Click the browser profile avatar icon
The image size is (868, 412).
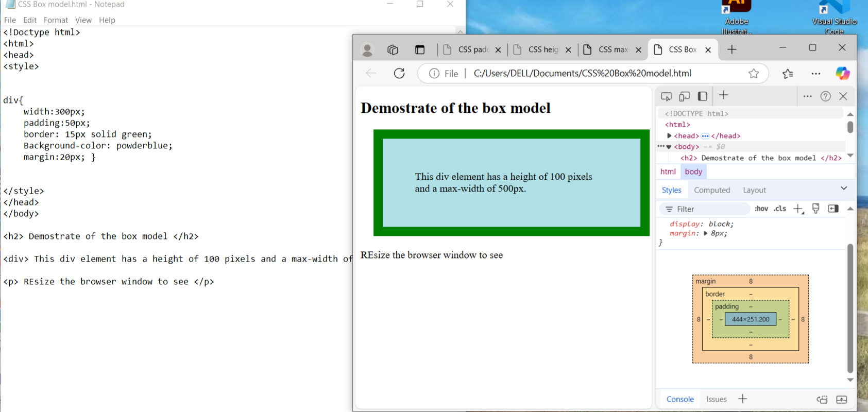tap(367, 50)
